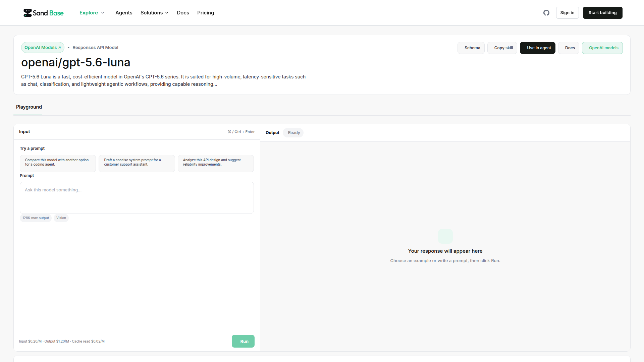Click the Vision capability tag

click(x=61, y=218)
